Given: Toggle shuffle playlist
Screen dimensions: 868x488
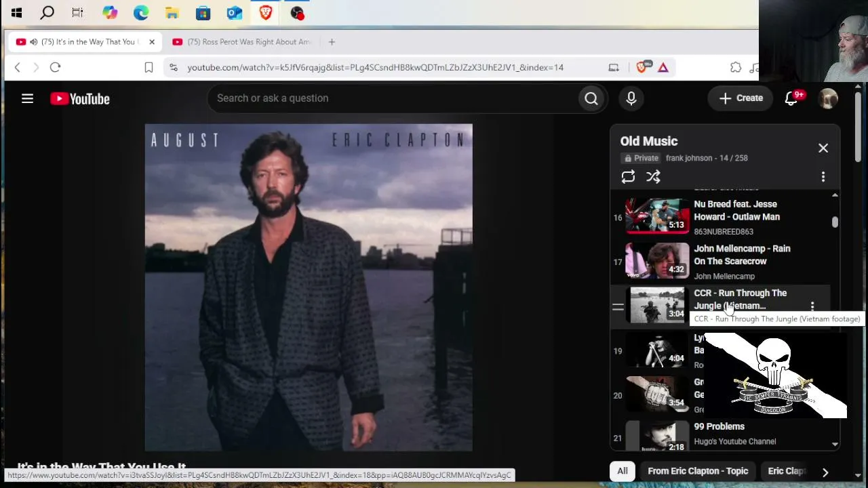Looking at the screenshot, I should [x=653, y=177].
